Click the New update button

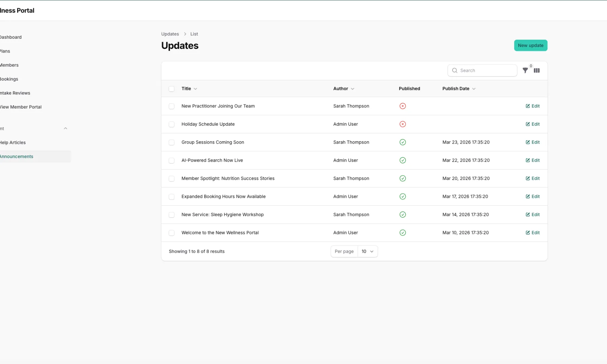pos(530,45)
